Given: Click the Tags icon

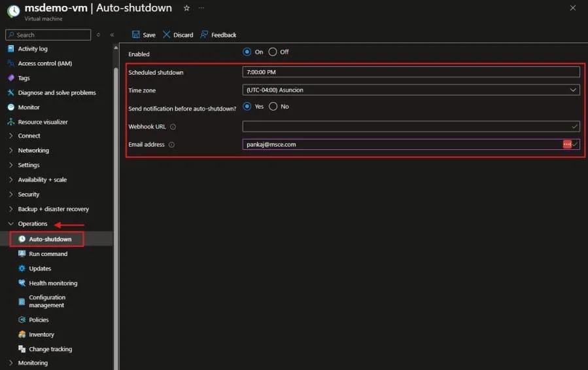Looking at the screenshot, I should (11, 78).
